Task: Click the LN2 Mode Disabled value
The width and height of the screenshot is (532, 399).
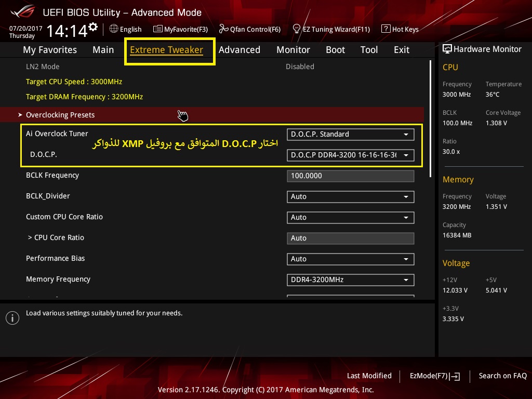Action: (x=300, y=66)
